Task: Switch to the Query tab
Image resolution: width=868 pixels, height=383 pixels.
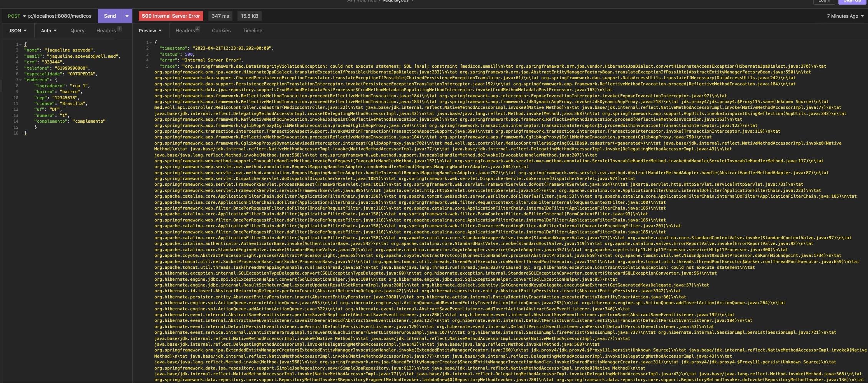Action: pyautogui.click(x=77, y=31)
